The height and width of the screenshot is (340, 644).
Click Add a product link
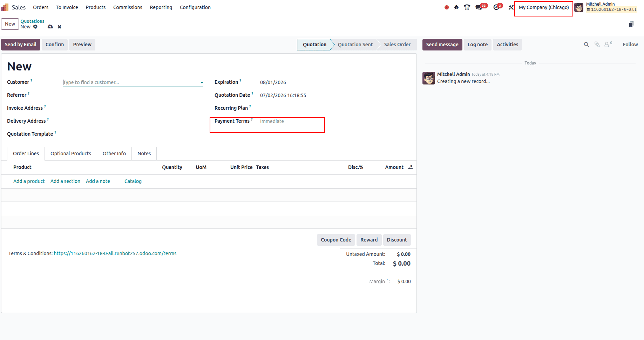click(x=29, y=181)
